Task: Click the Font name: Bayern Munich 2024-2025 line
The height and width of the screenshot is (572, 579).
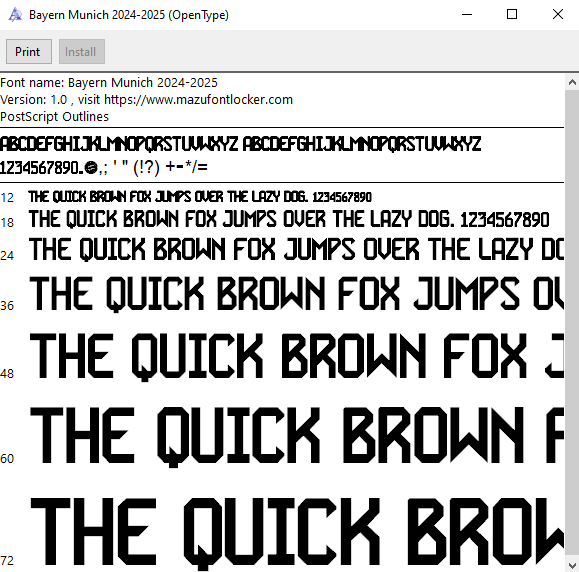Action: tap(109, 83)
